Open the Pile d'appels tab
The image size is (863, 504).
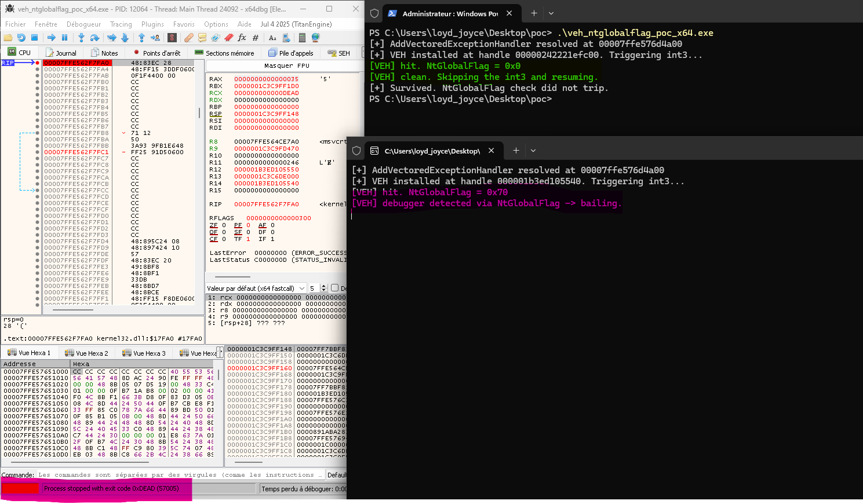tap(291, 53)
